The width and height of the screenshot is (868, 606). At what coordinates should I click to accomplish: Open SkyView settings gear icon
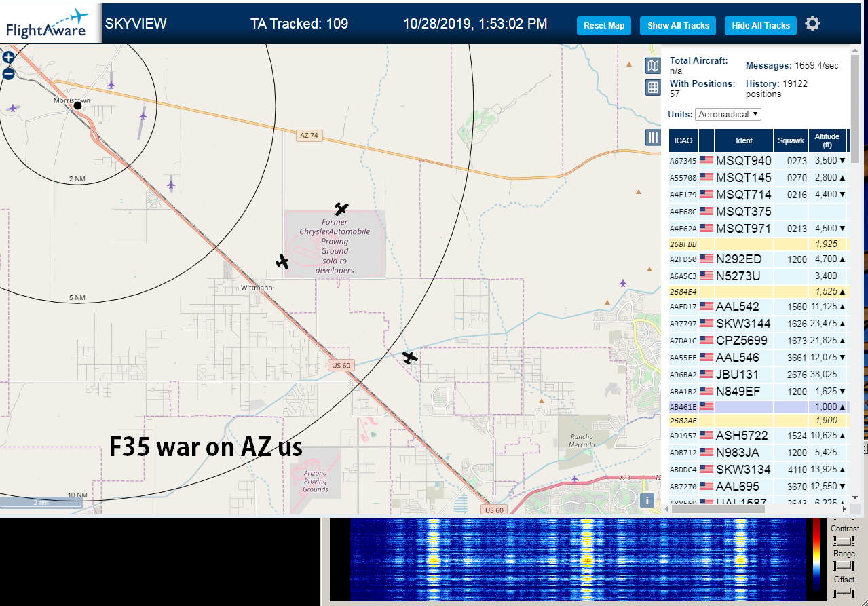(x=812, y=24)
